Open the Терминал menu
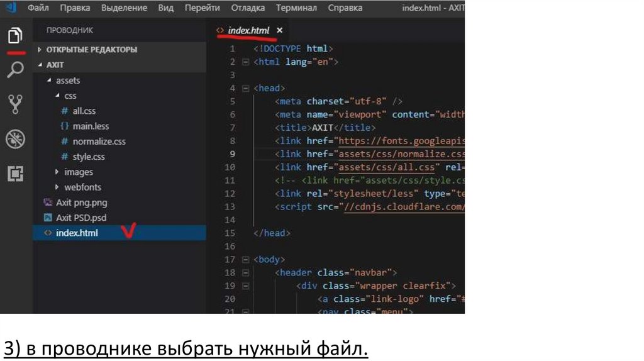The height and width of the screenshot is (361, 644). tap(296, 8)
